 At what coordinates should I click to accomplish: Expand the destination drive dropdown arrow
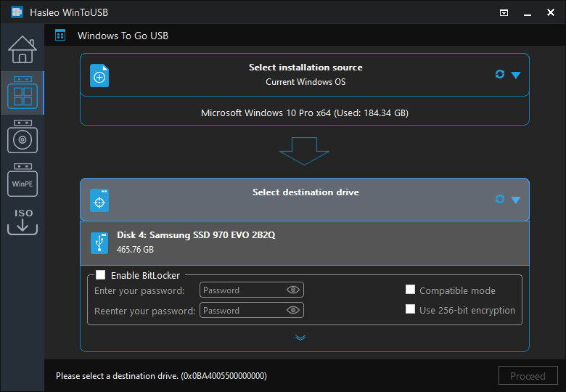516,200
